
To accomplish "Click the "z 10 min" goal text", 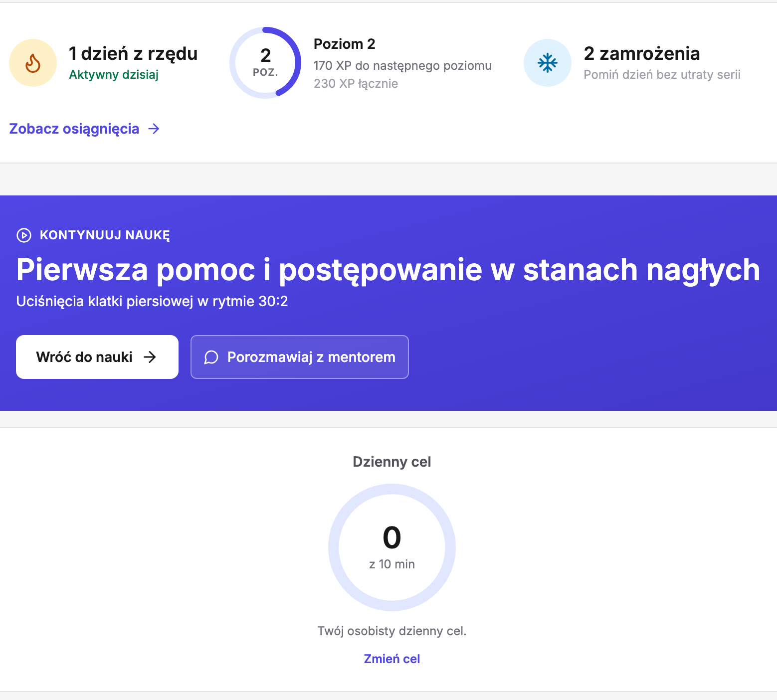I will (x=392, y=564).
